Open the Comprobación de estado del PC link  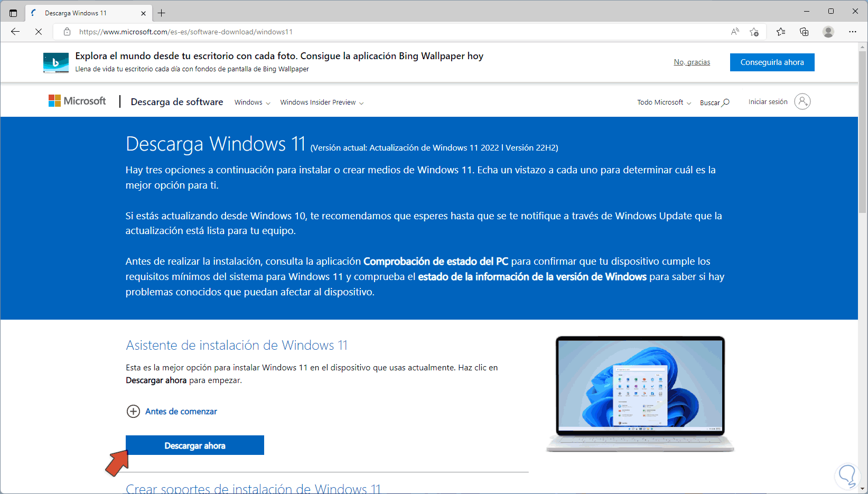pos(436,262)
